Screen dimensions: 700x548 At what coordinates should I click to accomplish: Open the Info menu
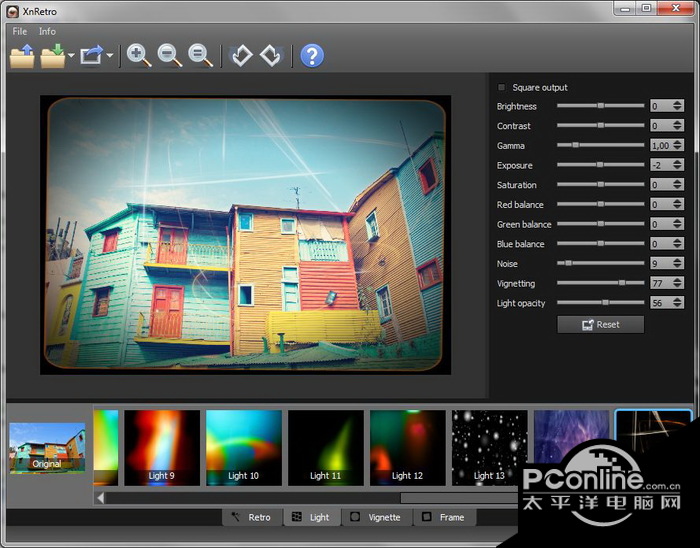click(47, 31)
